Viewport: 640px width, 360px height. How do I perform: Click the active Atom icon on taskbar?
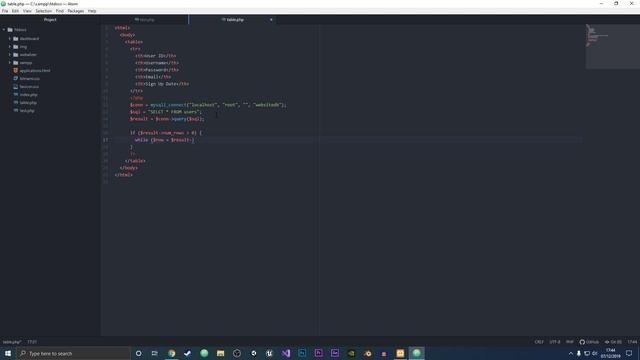click(x=416, y=353)
